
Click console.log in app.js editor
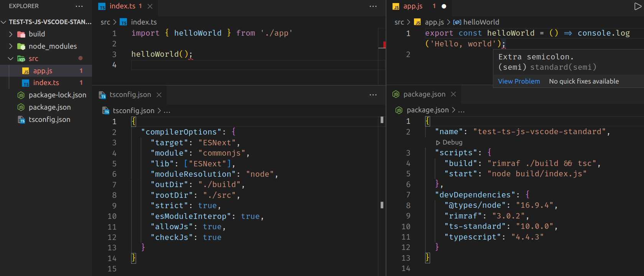[604, 33]
